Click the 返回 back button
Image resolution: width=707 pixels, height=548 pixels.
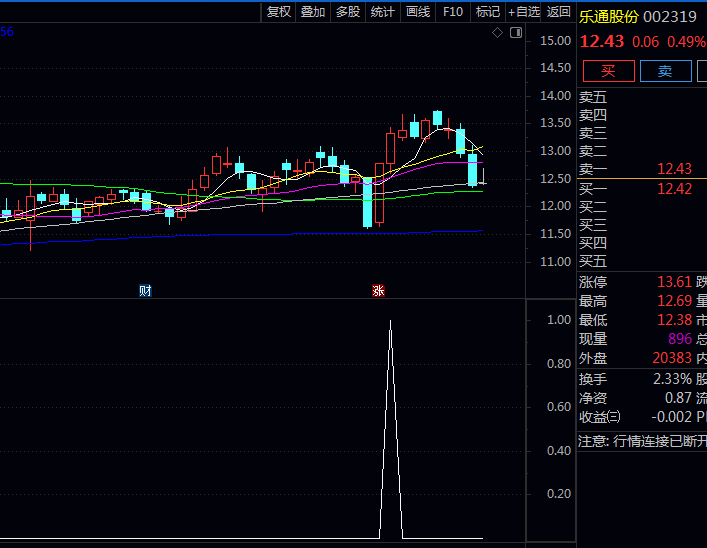(x=559, y=12)
